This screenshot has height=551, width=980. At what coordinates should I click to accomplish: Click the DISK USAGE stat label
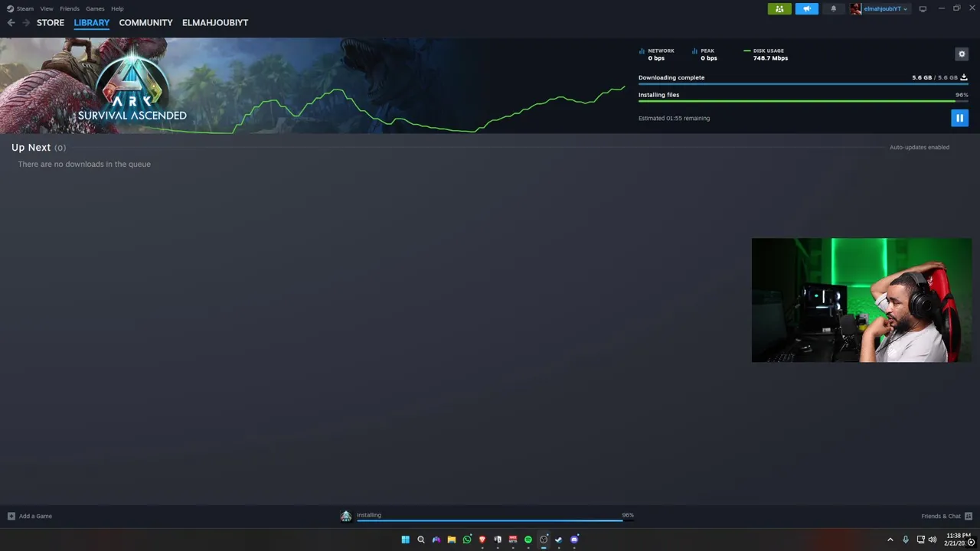click(768, 51)
